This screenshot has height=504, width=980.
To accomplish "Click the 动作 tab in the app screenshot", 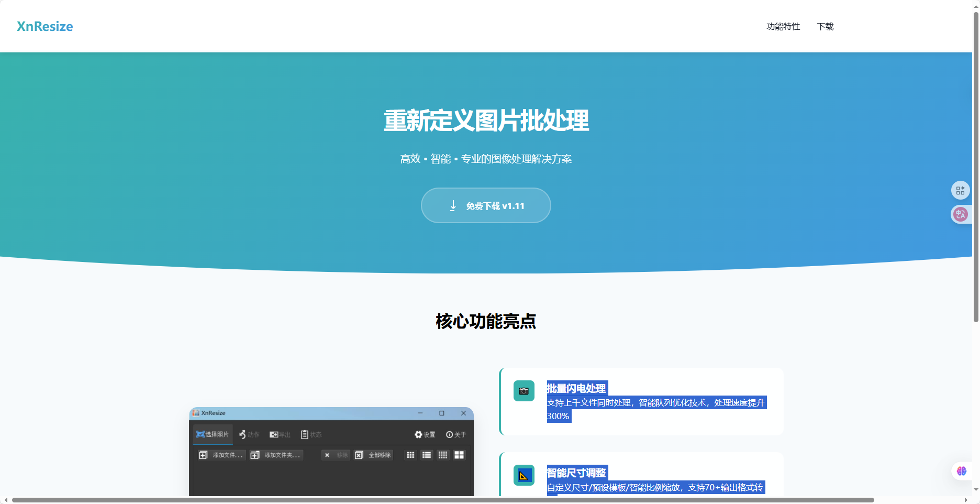I will 249,434.
